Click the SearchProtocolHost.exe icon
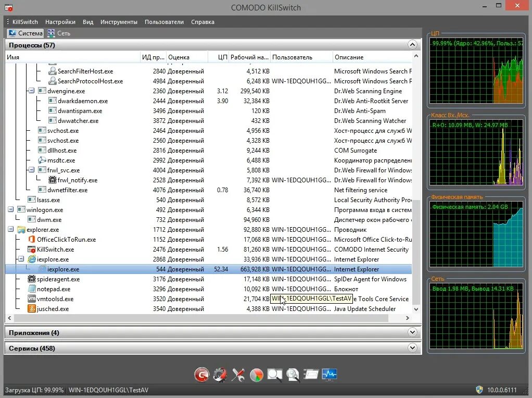The height and width of the screenshot is (398, 532). (x=52, y=81)
